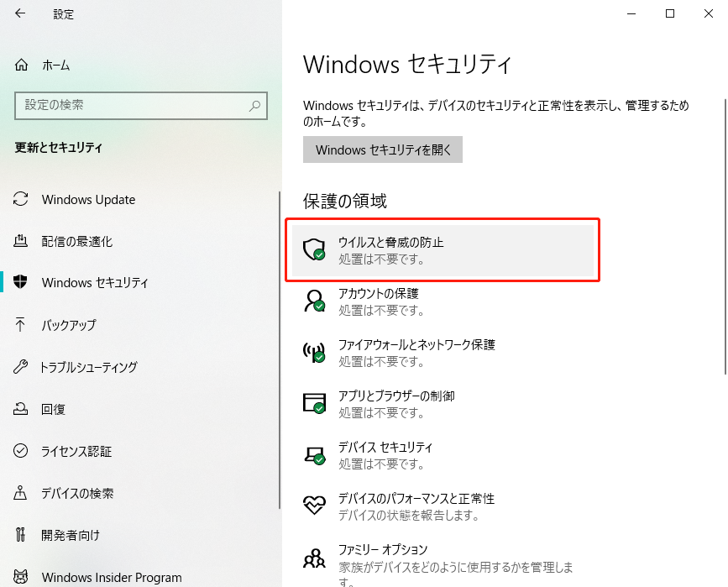The height and width of the screenshot is (587, 728).
Task: Go to トラブルシューティング page
Action: [88, 367]
